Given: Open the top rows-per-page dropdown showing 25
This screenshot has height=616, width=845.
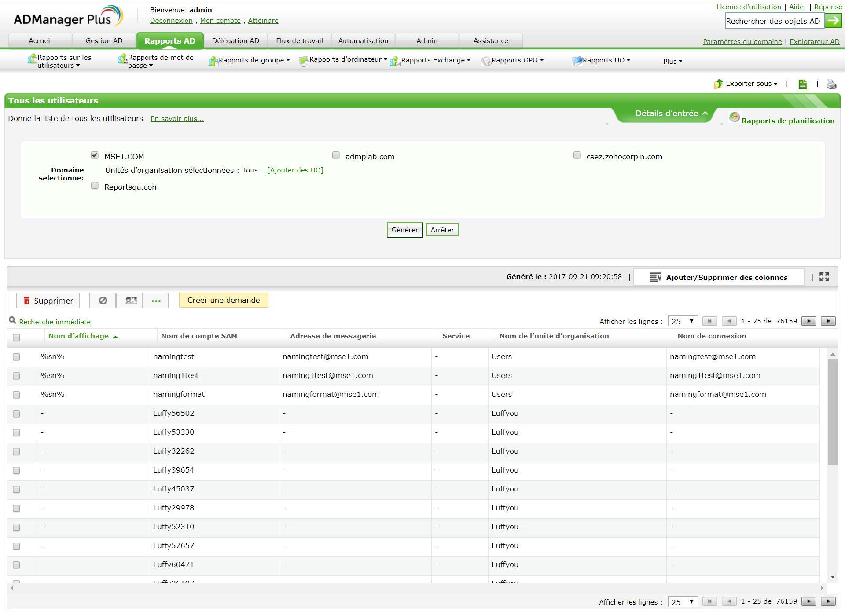Looking at the screenshot, I should [682, 321].
